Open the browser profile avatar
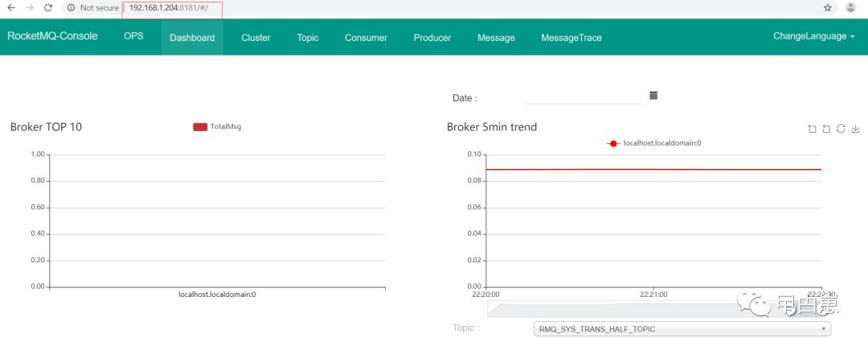 click(850, 8)
